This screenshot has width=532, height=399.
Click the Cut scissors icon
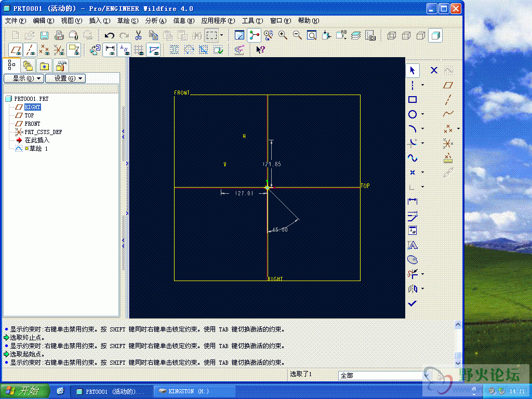(138, 35)
